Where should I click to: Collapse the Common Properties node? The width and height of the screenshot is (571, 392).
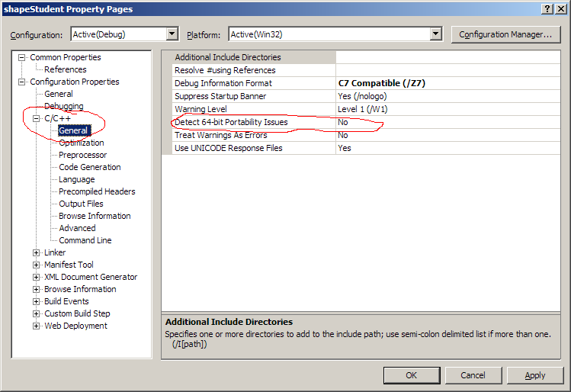coord(22,58)
